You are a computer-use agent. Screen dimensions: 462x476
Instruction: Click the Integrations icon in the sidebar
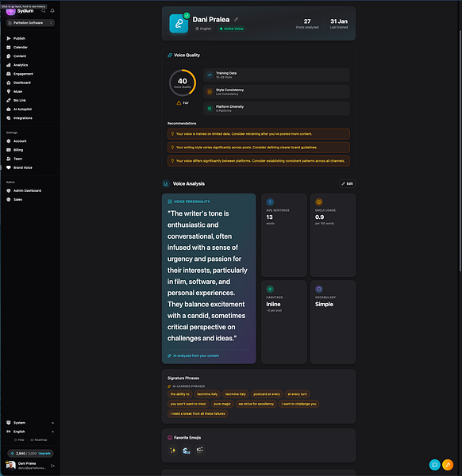click(x=9, y=118)
